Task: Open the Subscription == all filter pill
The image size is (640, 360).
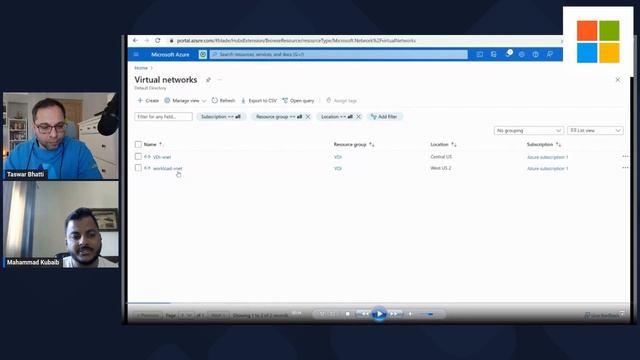Action: pos(221,117)
